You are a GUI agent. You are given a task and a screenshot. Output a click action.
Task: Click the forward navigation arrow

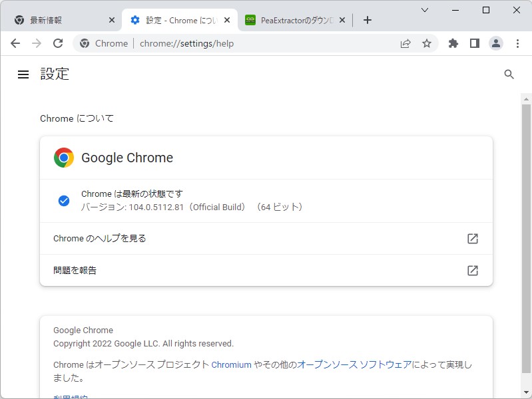[37, 43]
